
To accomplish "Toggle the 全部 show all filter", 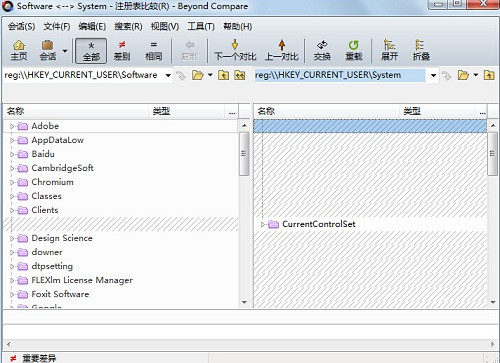I will click(x=91, y=51).
